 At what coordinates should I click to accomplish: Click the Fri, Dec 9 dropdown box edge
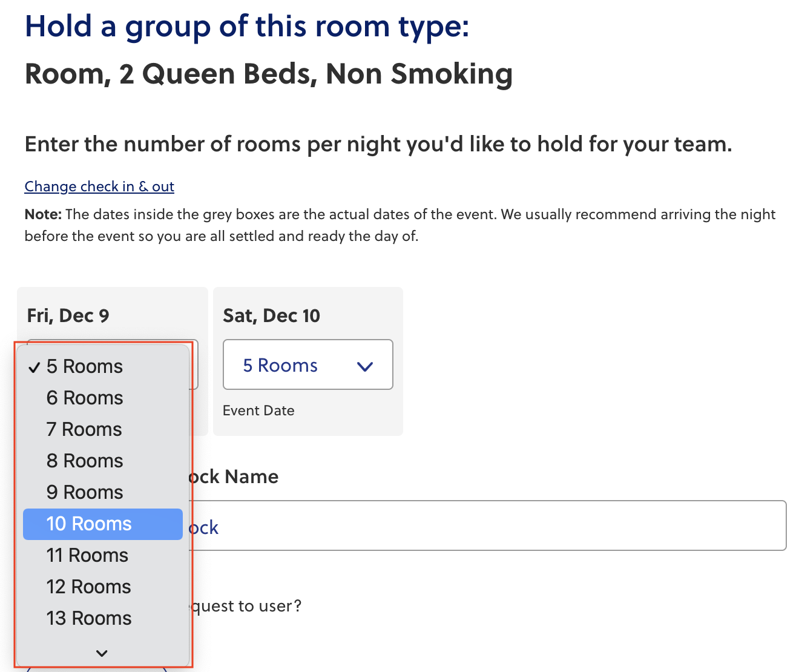click(195, 364)
